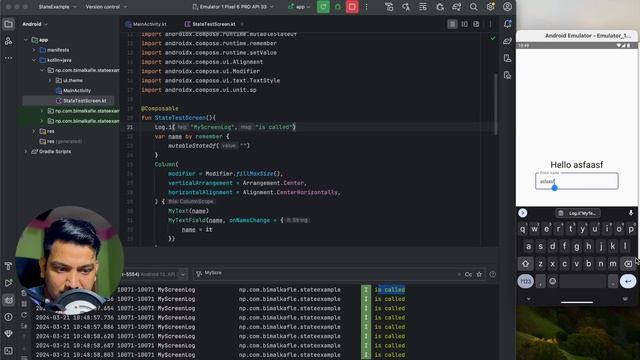The image size is (640, 360).
Task: Open the Project tool window folder icon
Action: 8,24
